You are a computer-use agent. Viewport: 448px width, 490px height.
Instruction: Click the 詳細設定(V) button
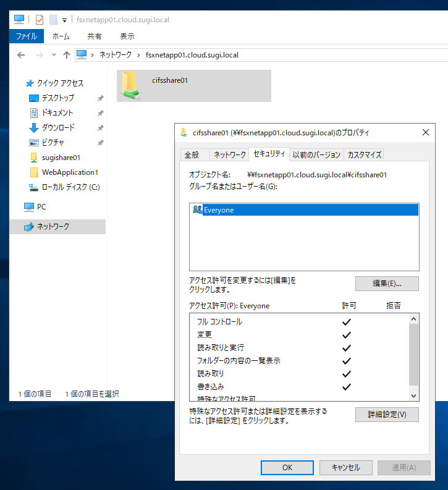click(x=387, y=415)
